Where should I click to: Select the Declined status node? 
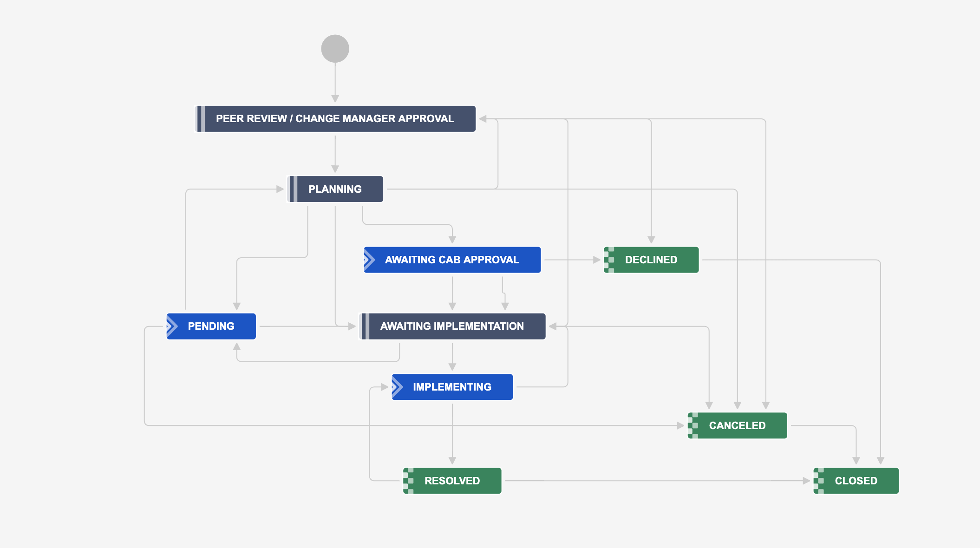(651, 260)
